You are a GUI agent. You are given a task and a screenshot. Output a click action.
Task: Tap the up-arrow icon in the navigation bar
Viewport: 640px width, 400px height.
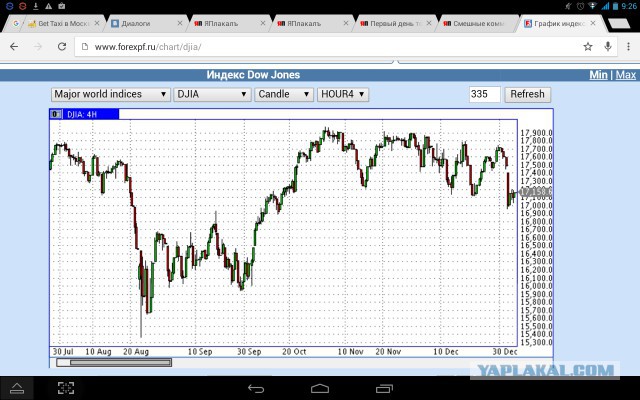tap(17, 388)
